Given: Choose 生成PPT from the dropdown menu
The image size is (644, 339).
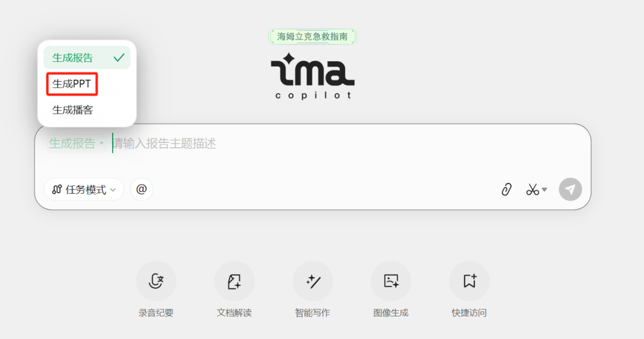Looking at the screenshot, I should (x=72, y=84).
